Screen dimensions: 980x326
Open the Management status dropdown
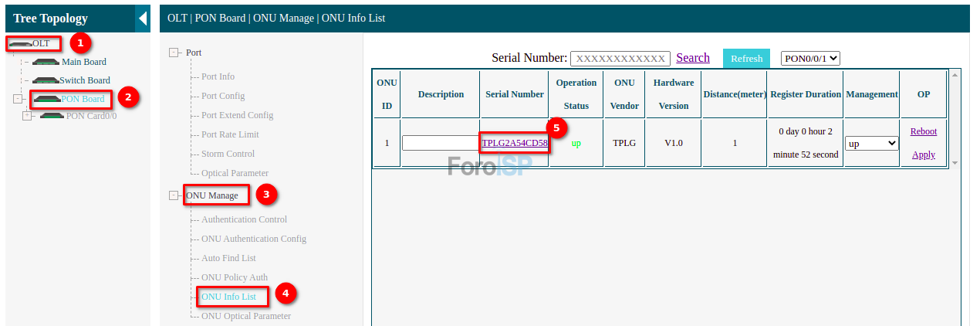(x=872, y=143)
